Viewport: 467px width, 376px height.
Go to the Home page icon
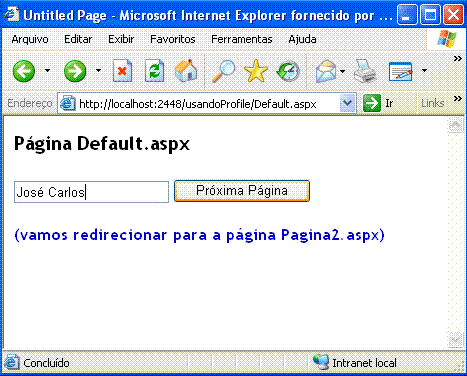point(186,70)
